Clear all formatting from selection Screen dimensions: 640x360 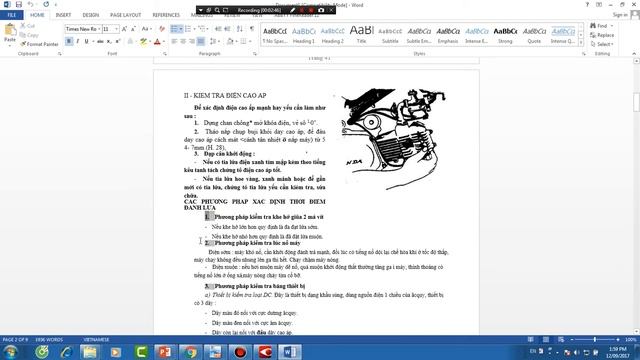[x=162, y=29]
